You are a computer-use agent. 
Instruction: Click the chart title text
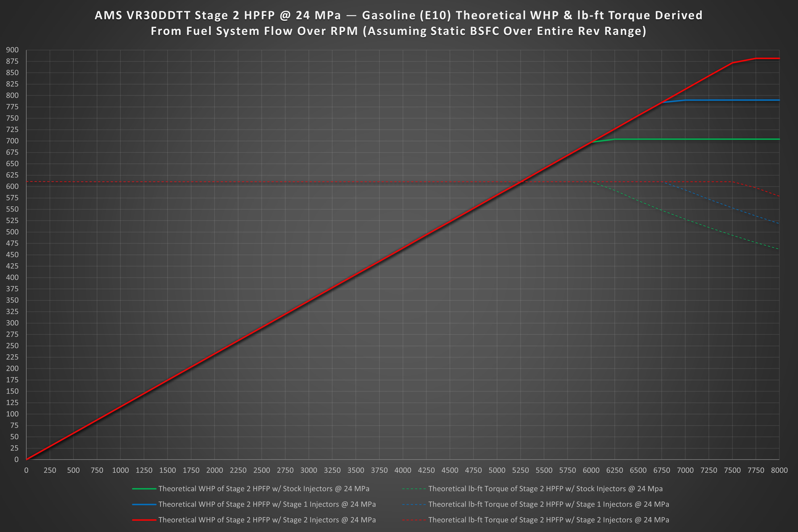399,23
